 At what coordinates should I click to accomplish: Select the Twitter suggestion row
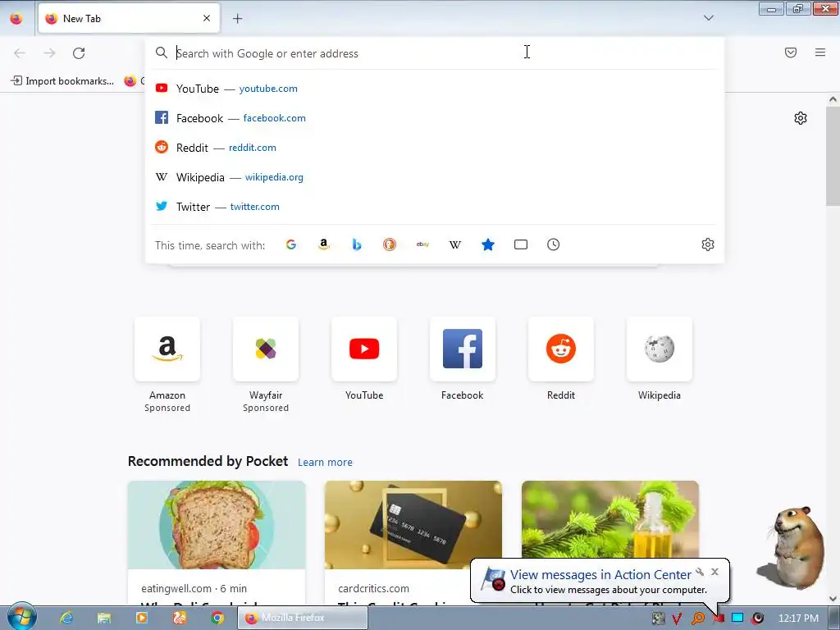pyautogui.click(x=435, y=206)
